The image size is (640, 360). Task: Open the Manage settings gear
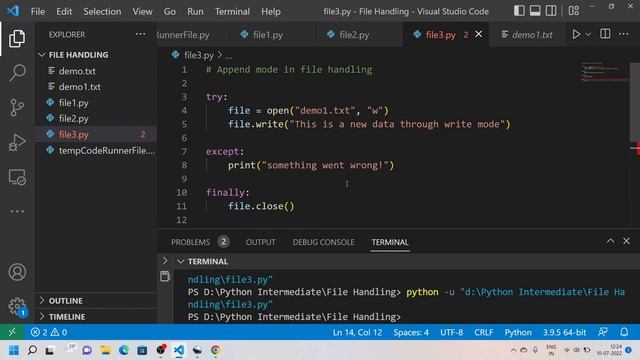17,306
